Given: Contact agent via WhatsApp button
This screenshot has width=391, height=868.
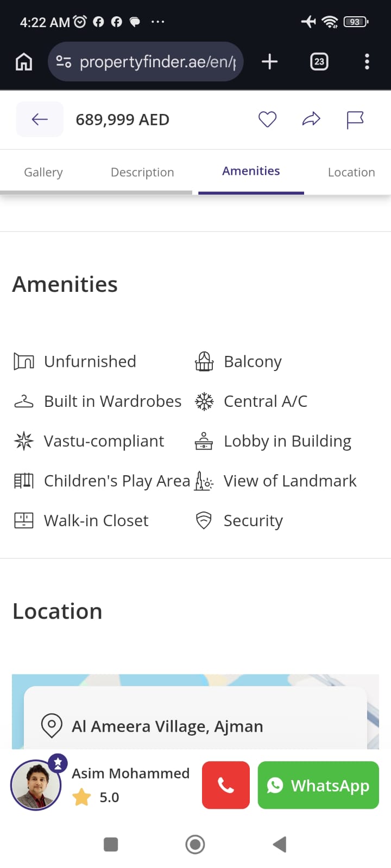Looking at the screenshot, I should (318, 785).
